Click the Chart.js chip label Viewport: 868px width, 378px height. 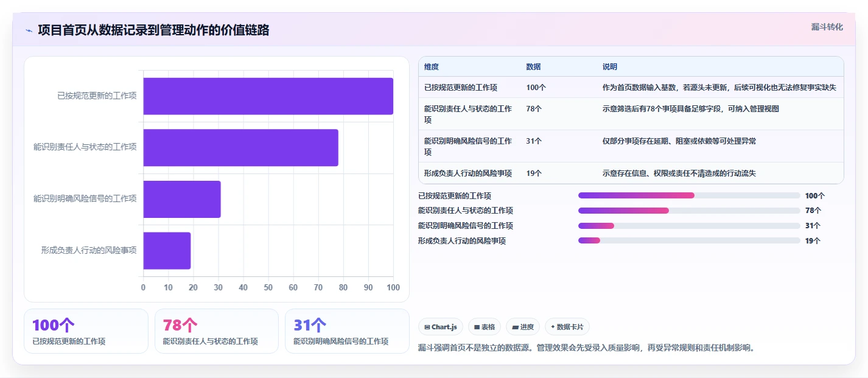pos(444,327)
